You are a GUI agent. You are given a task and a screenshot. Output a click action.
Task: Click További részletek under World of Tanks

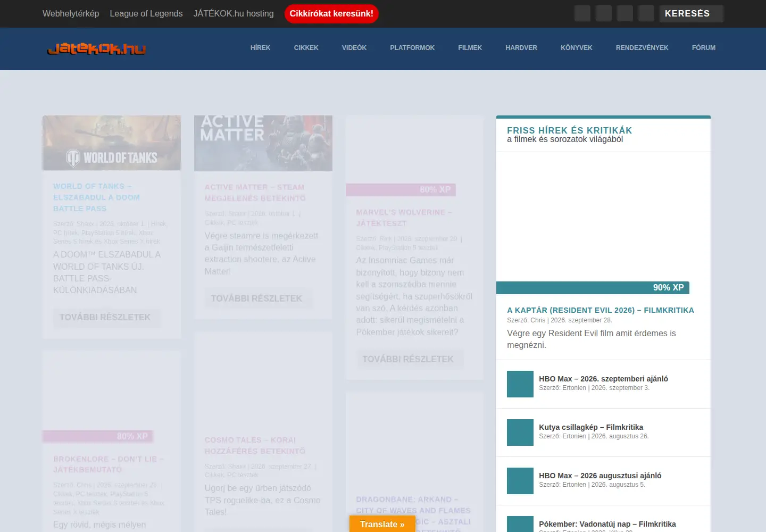coord(105,317)
